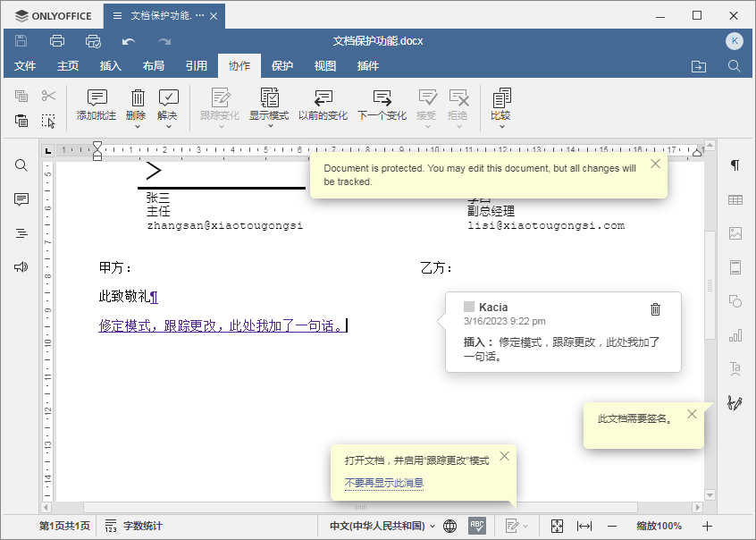Close the 跟踪更改 mode tooltip

pos(504,456)
